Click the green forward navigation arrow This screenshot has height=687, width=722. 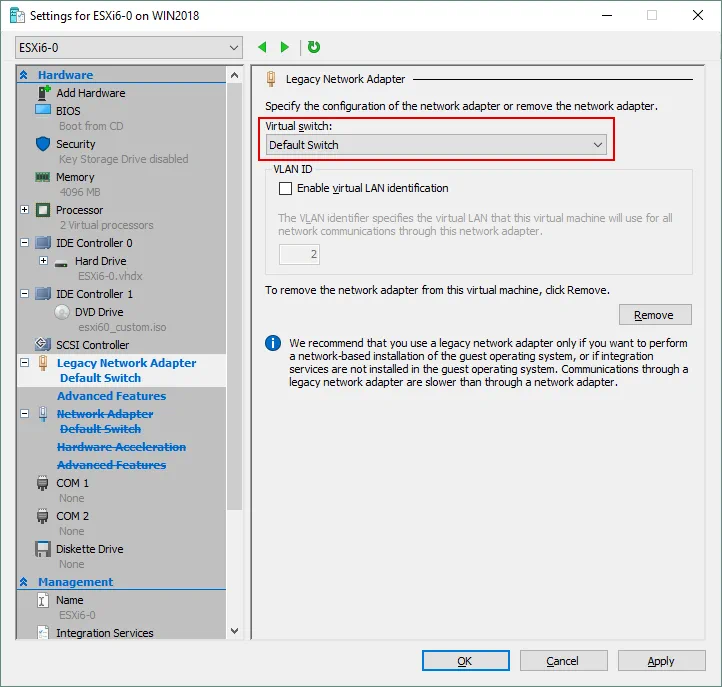285,47
